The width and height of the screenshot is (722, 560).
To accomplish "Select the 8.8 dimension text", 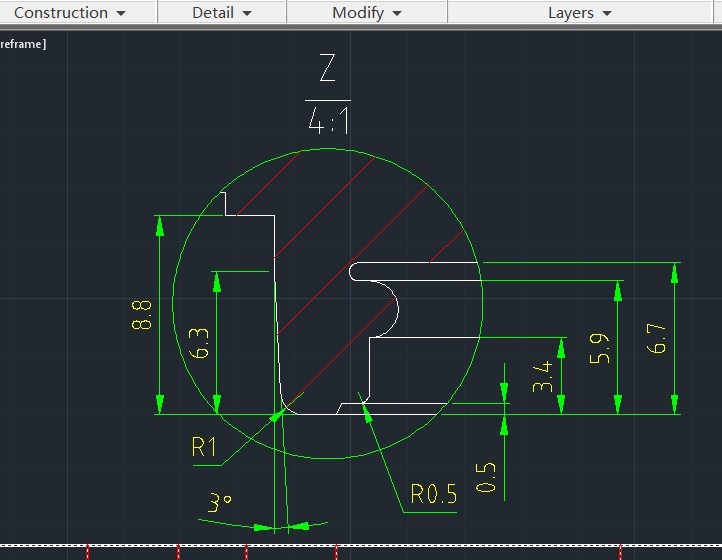I will pos(141,315).
